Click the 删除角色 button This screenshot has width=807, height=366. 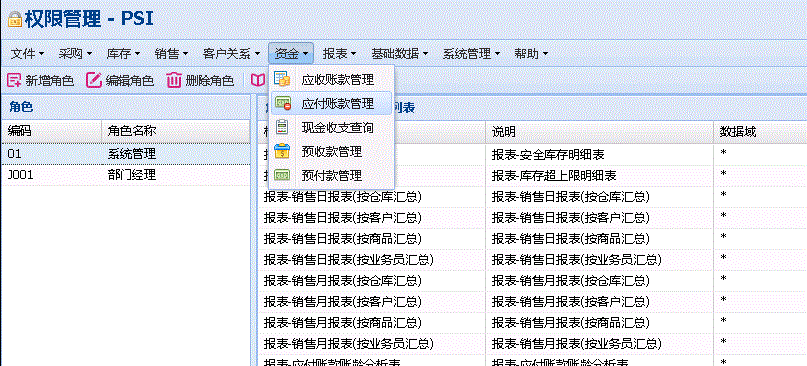[x=200, y=80]
